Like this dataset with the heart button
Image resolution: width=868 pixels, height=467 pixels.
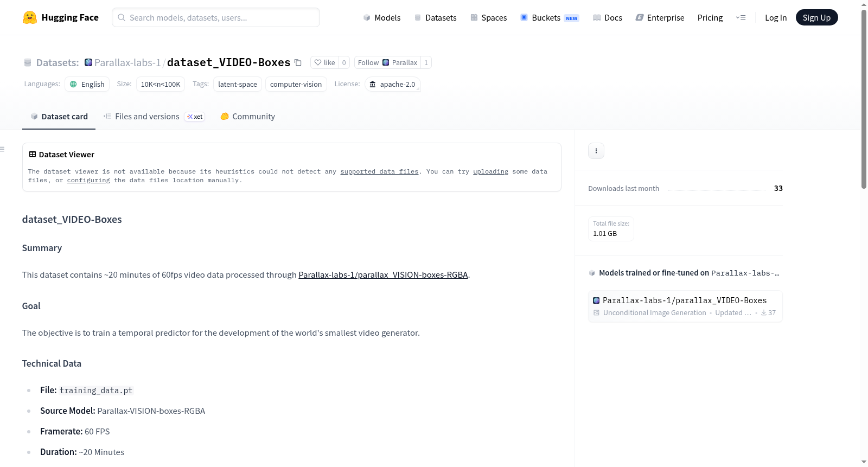pyautogui.click(x=325, y=62)
